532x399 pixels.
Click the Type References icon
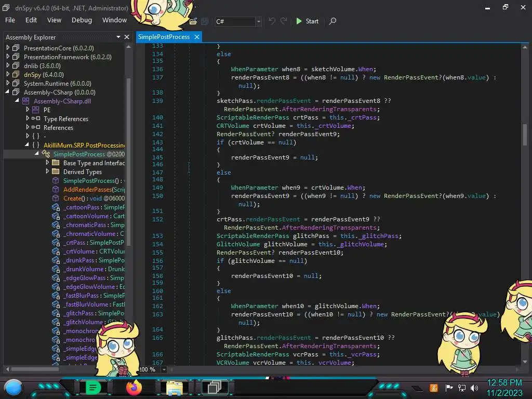pos(36,118)
